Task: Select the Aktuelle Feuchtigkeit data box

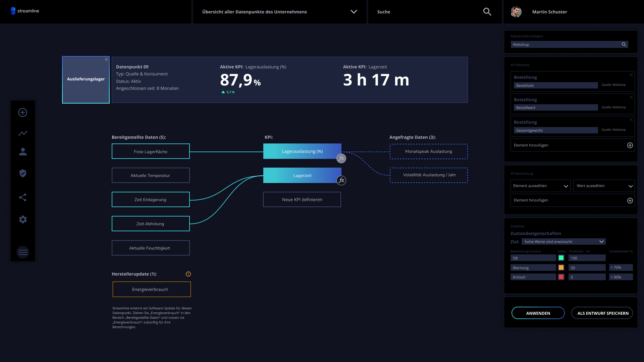Action: point(151,248)
